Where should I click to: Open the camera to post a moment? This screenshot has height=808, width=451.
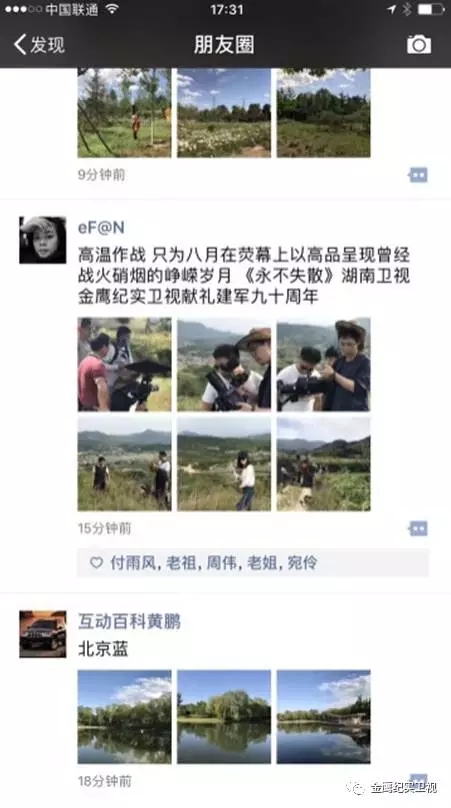(419, 45)
